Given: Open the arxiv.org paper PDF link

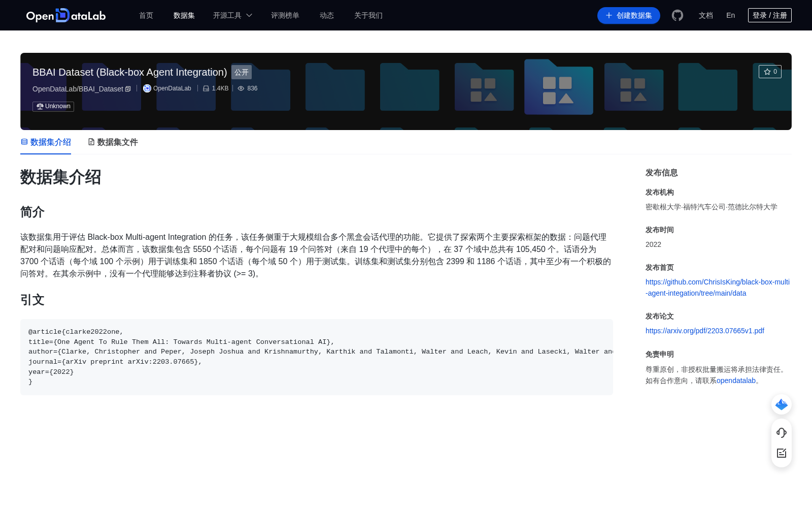Looking at the screenshot, I should pos(705,331).
